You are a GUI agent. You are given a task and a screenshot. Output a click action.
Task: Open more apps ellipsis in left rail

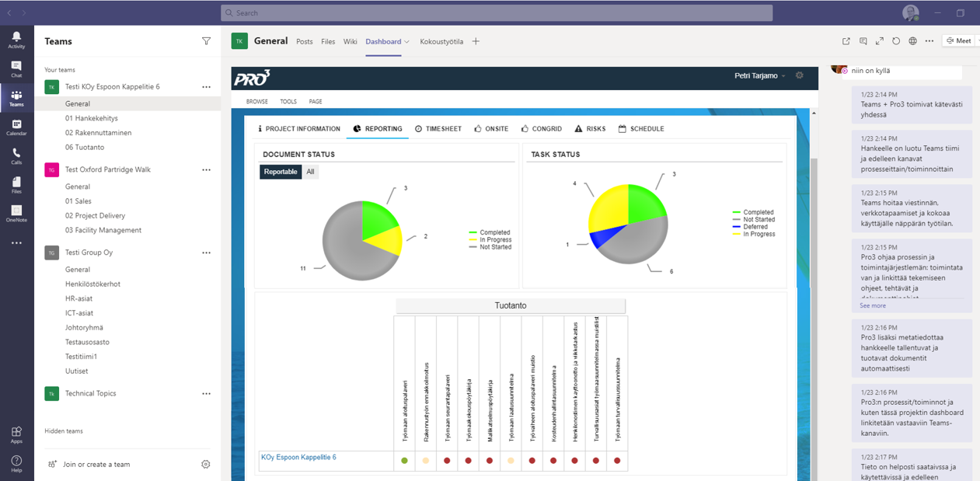[x=16, y=243]
